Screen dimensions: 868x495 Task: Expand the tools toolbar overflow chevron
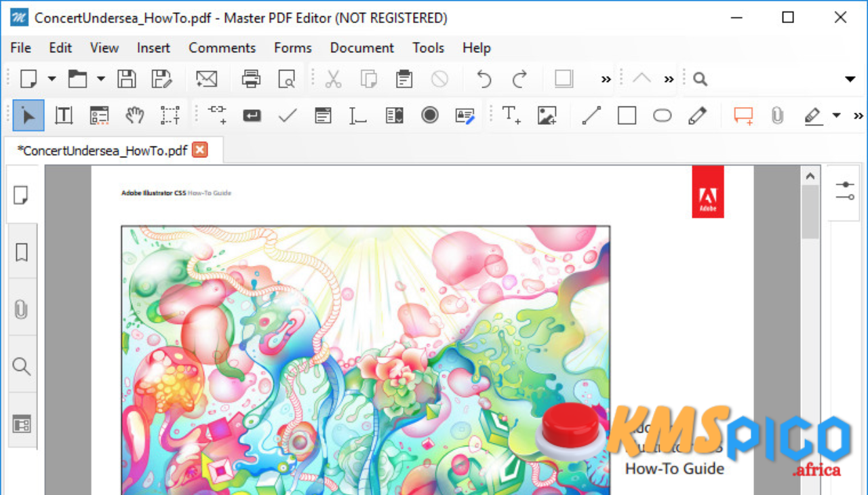click(858, 116)
